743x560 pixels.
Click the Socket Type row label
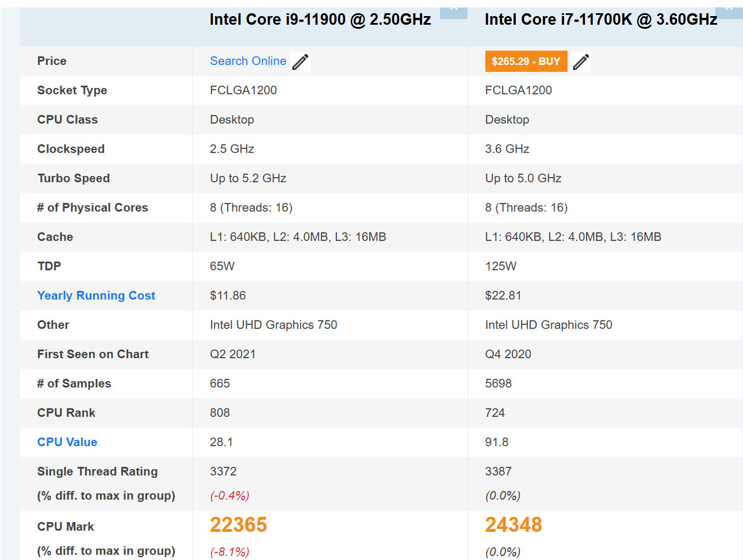tap(72, 90)
